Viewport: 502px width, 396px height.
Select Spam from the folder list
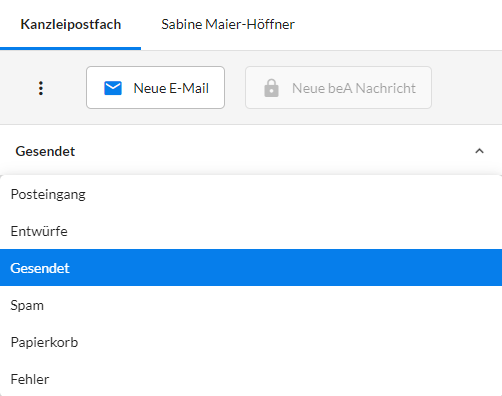251,305
